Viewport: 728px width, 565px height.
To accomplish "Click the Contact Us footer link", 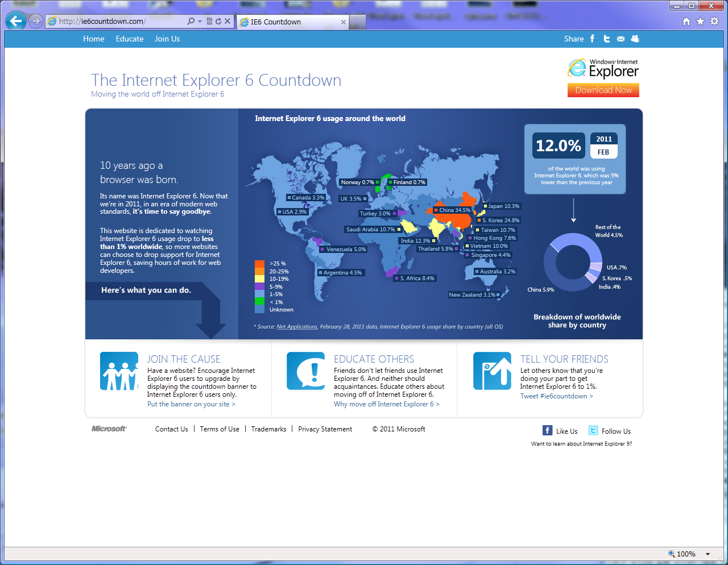I will [172, 429].
